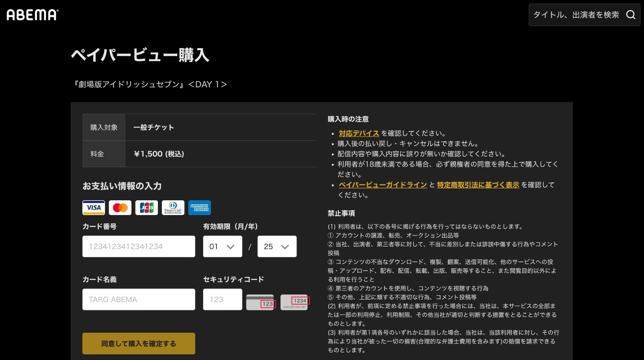Image resolution: width=644 pixels, height=360 pixels.
Task: Focus the security code input field
Action: pos(223,299)
